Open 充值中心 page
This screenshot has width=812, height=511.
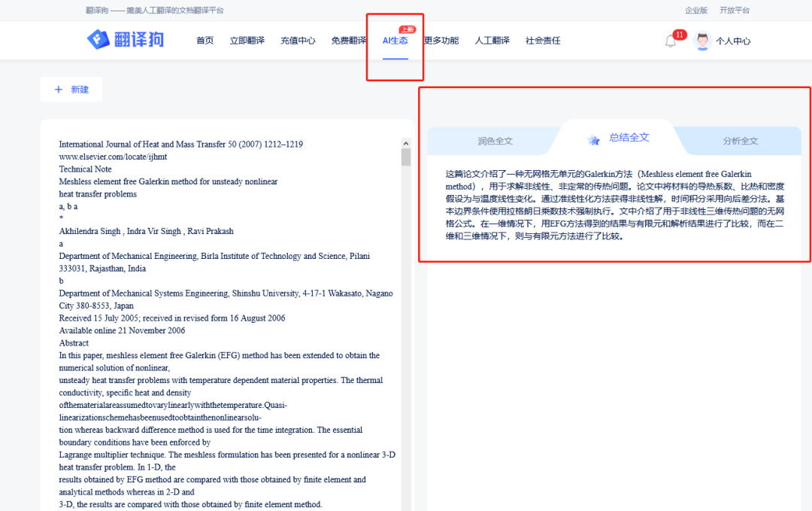(298, 41)
